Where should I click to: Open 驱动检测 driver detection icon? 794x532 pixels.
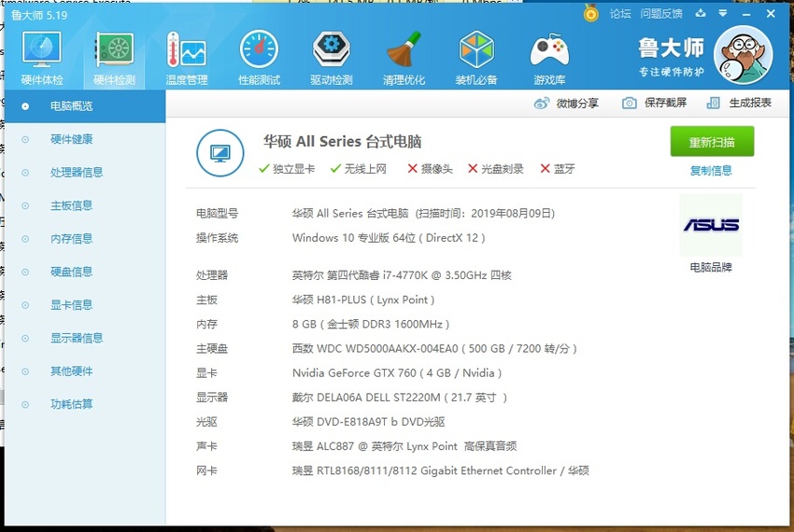(332, 57)
